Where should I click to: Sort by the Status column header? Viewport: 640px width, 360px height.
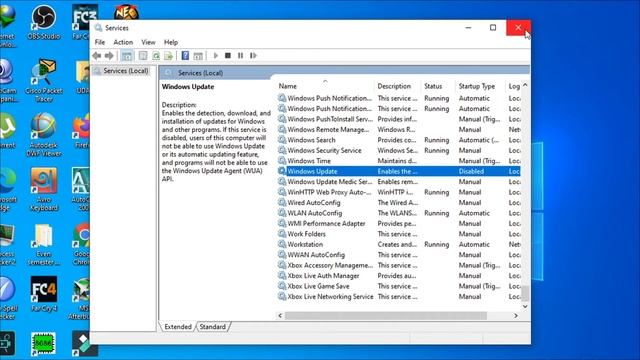[433, 86]
